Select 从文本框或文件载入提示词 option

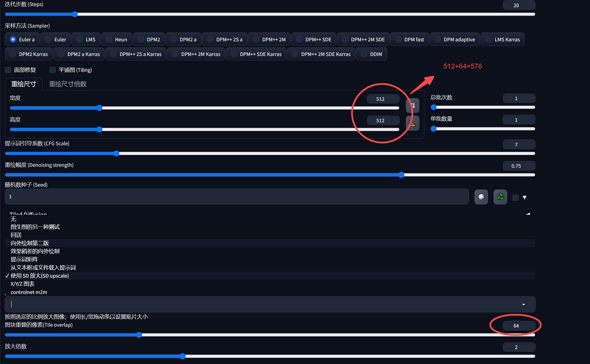pos(270,268)
